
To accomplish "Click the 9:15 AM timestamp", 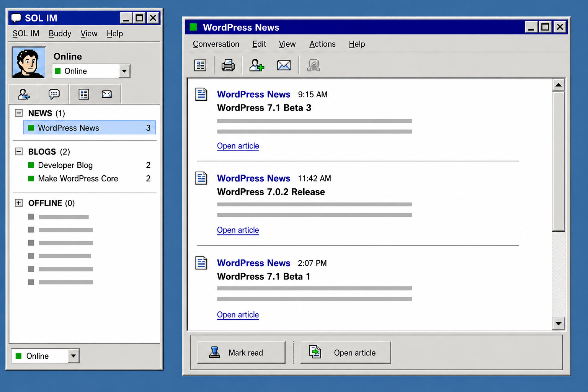I will point(313,95).
